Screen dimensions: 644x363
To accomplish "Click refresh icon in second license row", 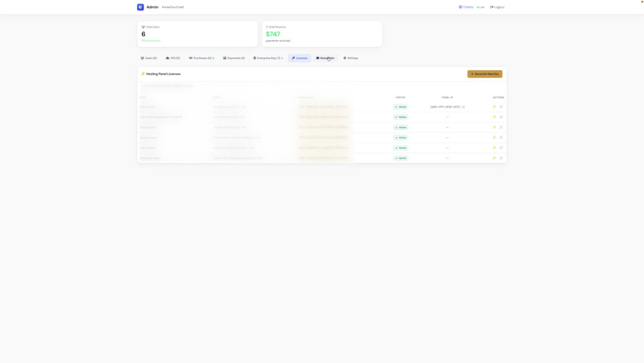I will (x=501, y=117).
